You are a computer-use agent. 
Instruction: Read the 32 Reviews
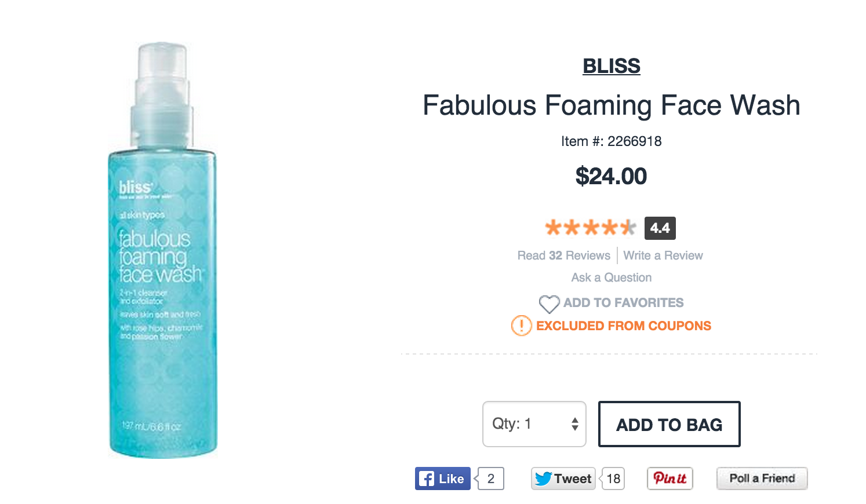coord(563,255)
